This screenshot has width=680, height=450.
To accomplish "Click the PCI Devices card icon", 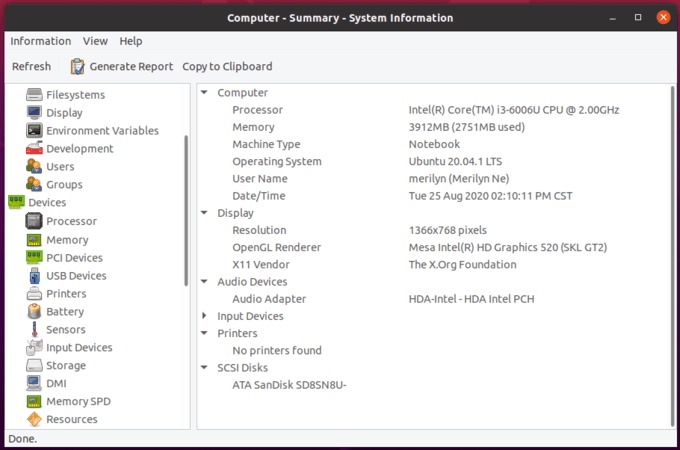I will coord(34,258).
